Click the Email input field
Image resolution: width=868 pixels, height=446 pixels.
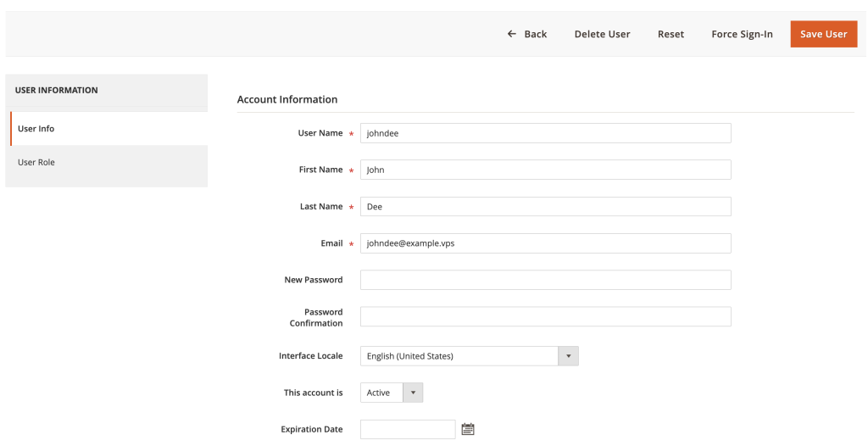click(x=545, y=243)
